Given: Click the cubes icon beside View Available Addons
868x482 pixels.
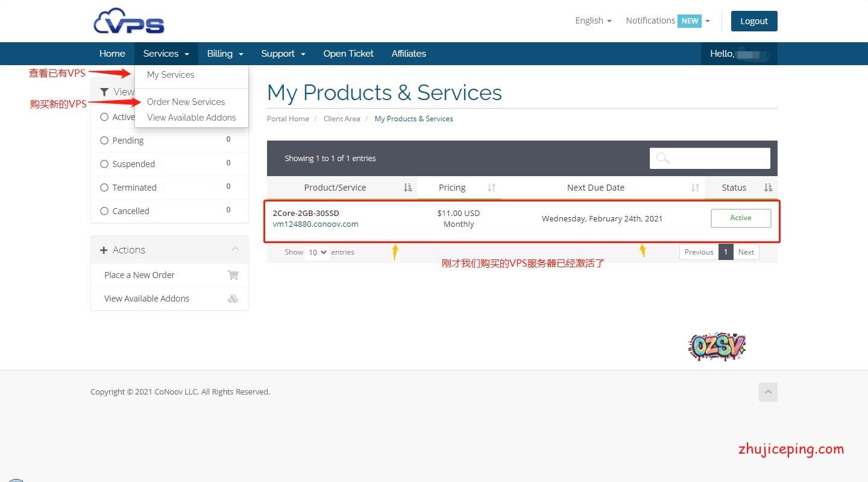Looking at the screenshot, I should pos(233,299).
